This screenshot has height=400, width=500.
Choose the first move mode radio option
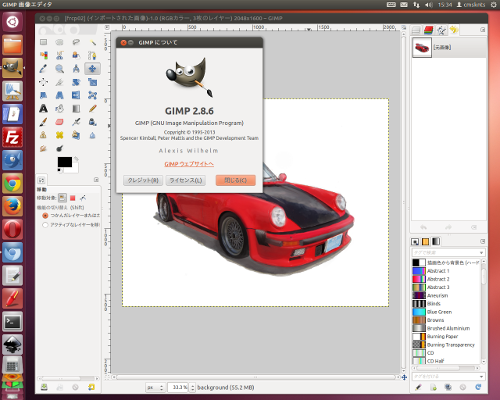[x=45, y=216]
